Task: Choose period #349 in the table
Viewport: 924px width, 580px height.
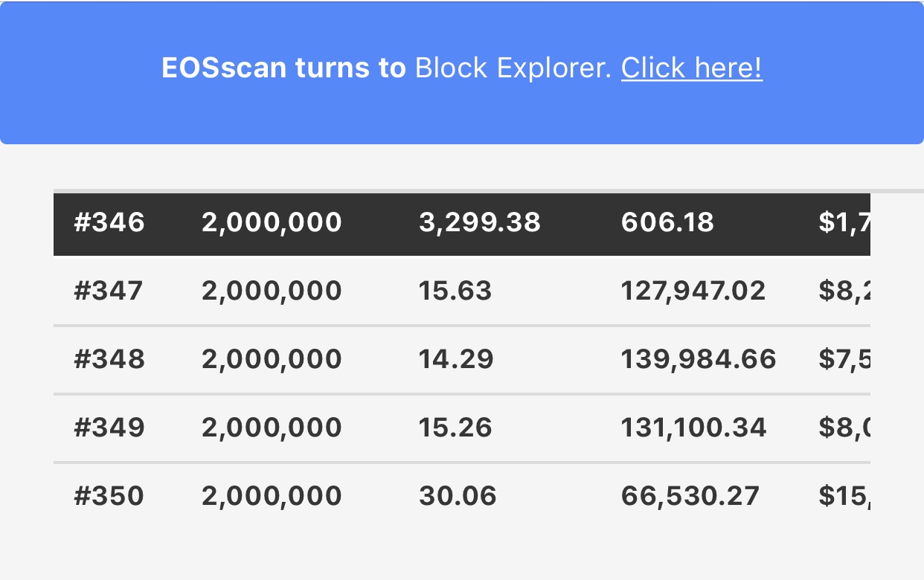Action: click(x=109, y=428)
